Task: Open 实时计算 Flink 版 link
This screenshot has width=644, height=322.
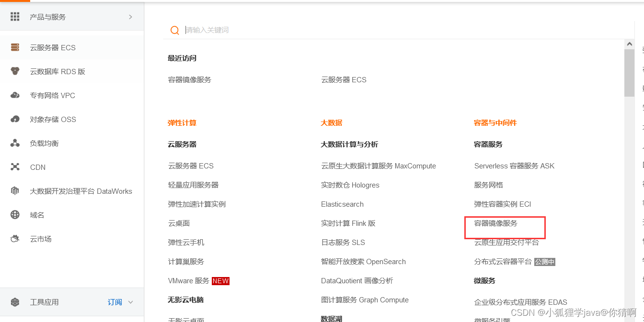Action: pos(348,223)
